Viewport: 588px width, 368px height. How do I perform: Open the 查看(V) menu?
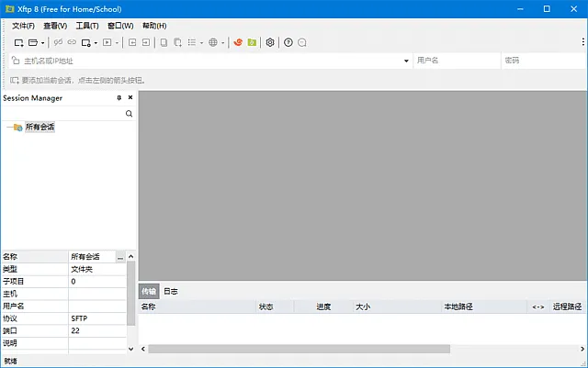(x=55, y=26)
